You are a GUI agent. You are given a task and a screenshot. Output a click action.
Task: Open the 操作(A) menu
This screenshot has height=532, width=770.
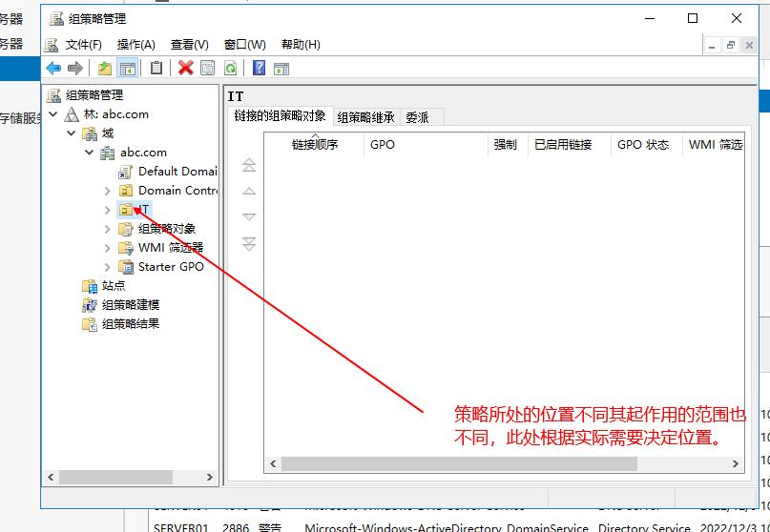pyautogui.click(x=136, y=45)
